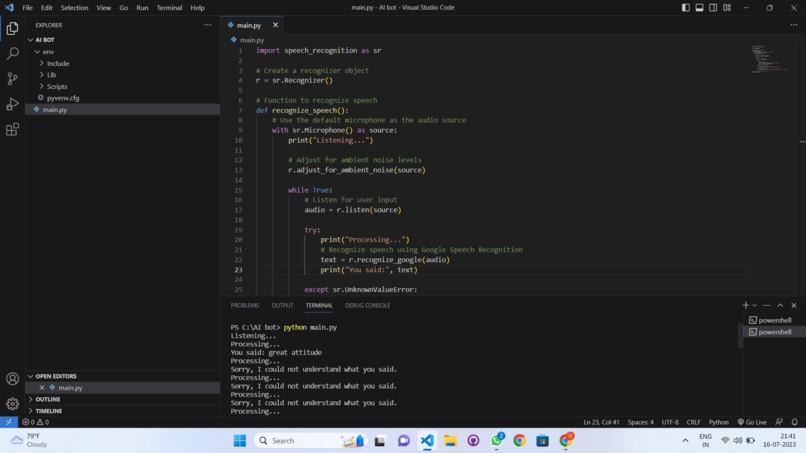Open editor more actions ellipsis
This screenshot has height=453, width=806.
coord(794,25)
